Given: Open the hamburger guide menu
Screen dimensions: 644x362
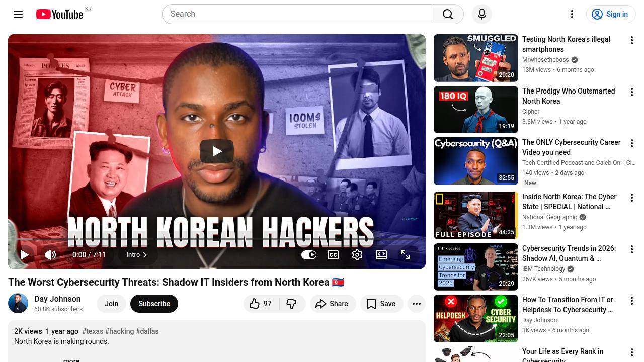Looking at the screenshot, I should (x=18, y=14).
